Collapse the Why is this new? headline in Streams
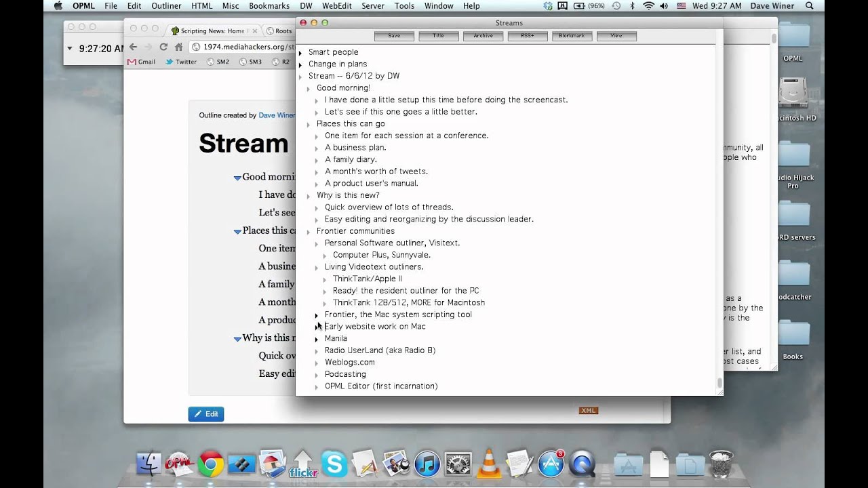Viewport: 868px width, 488px height. tap(309, 196)
